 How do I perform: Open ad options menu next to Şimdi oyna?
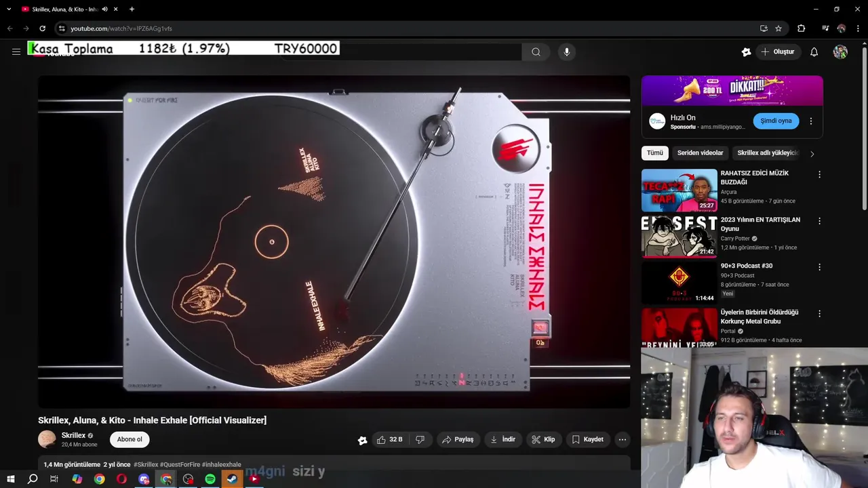811,121
